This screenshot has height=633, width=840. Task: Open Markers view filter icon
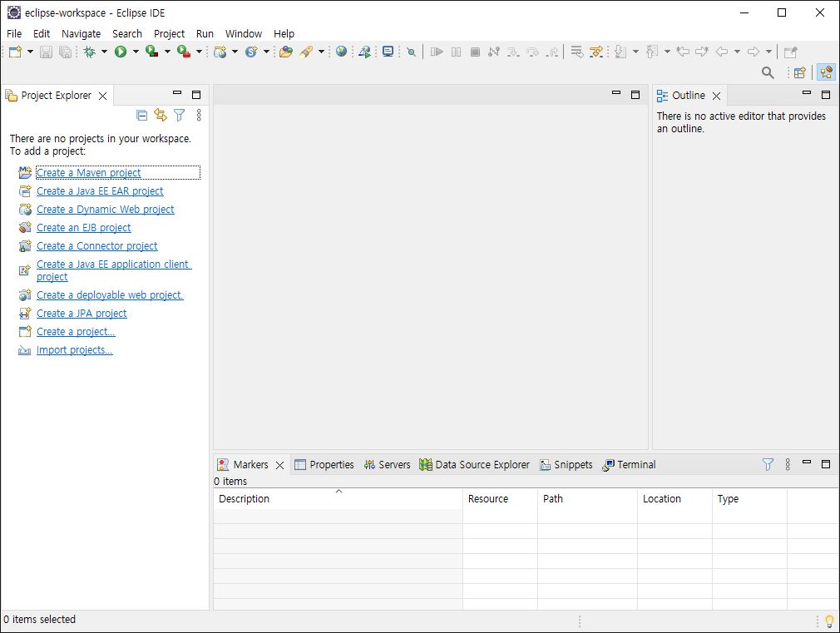coord(768,464)
